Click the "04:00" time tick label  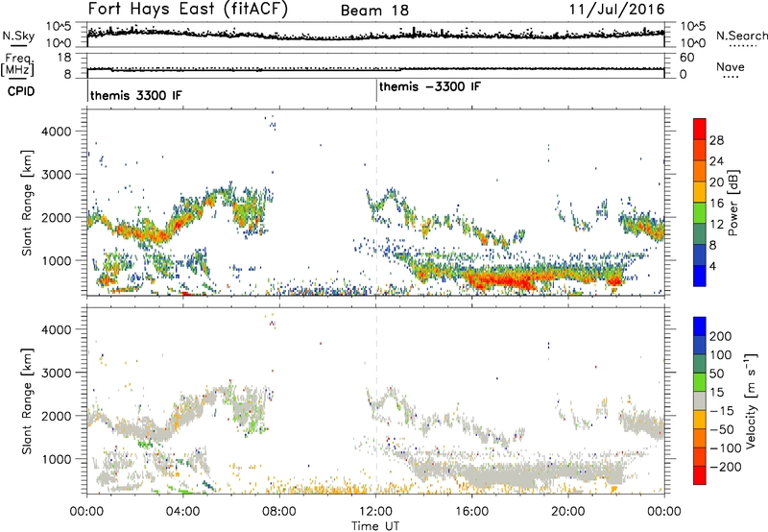pos(183,512)
